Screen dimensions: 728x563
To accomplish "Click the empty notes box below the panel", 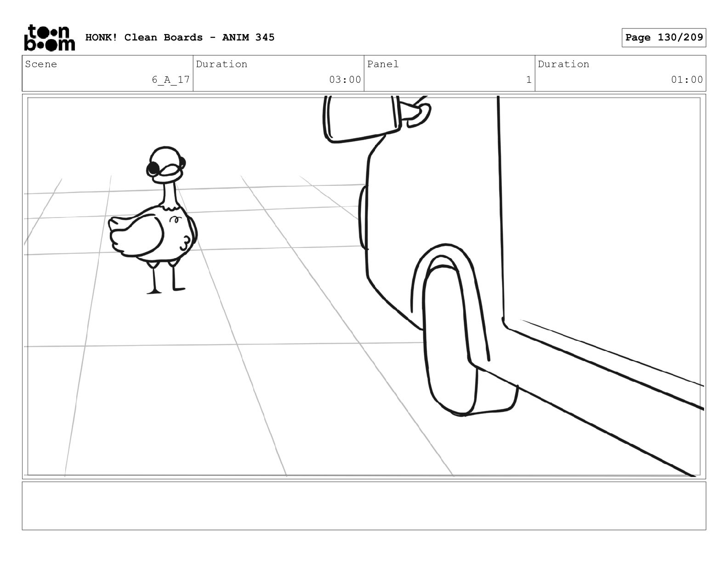I will pyautogui.click(x=364, y=506).
